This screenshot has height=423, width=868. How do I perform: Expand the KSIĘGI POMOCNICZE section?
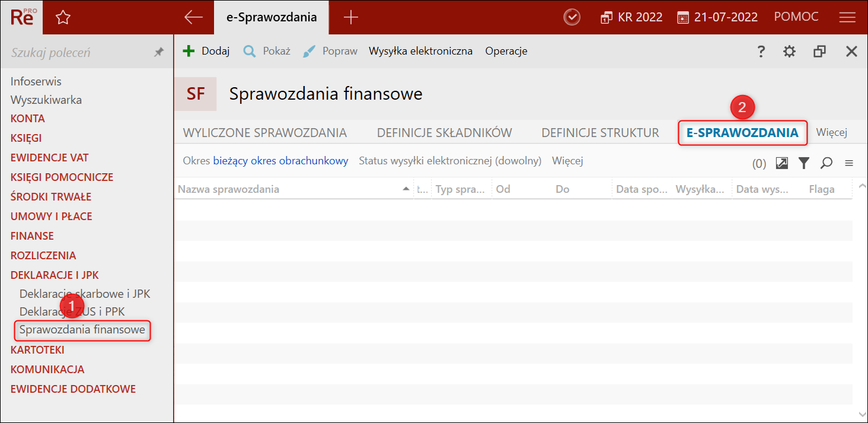coord(62,177)
